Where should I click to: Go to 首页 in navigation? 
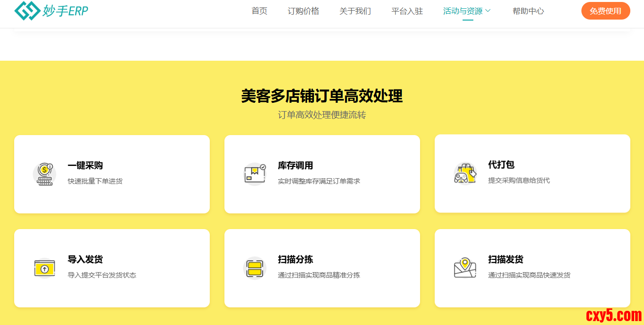[x=259, y=11]
